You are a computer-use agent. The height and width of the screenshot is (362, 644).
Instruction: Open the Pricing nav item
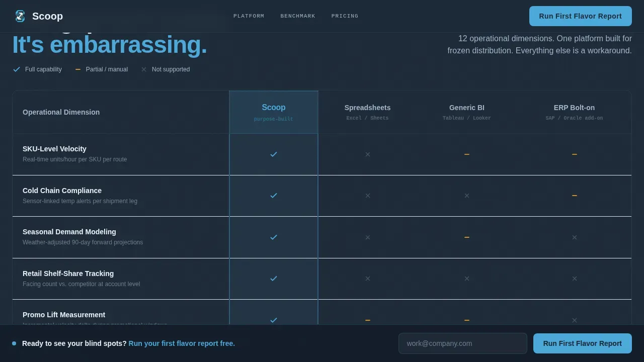pyautogui.click(x=345, y=16)
